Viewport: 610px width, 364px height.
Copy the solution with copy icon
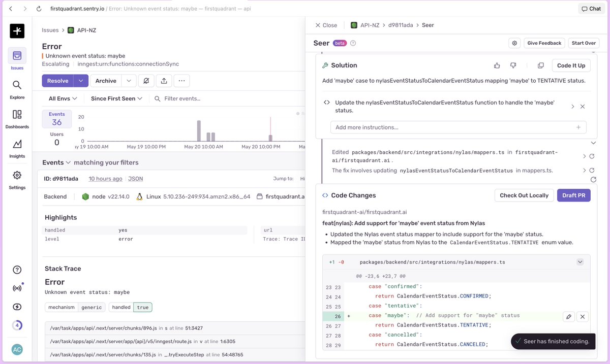541,65
